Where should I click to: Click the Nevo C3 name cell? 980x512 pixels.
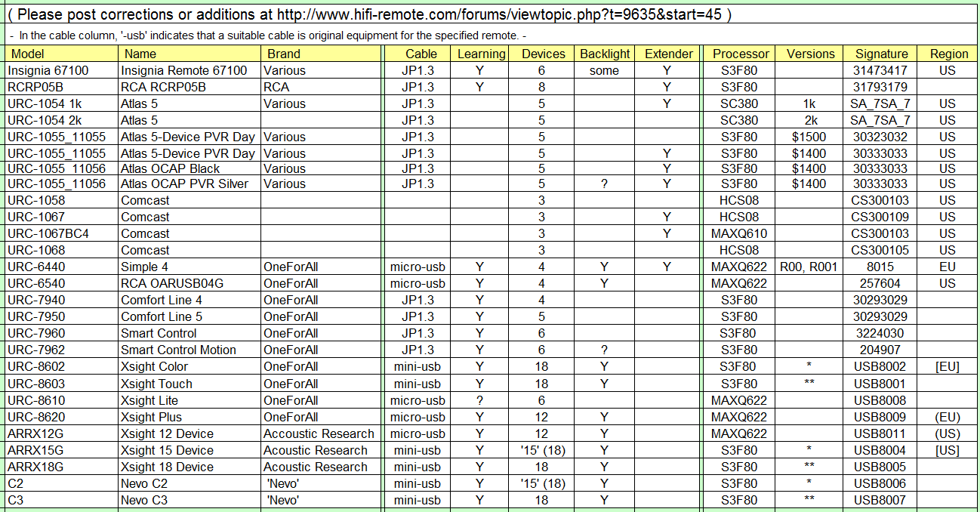pyautogui.click(x=144, y=500)
